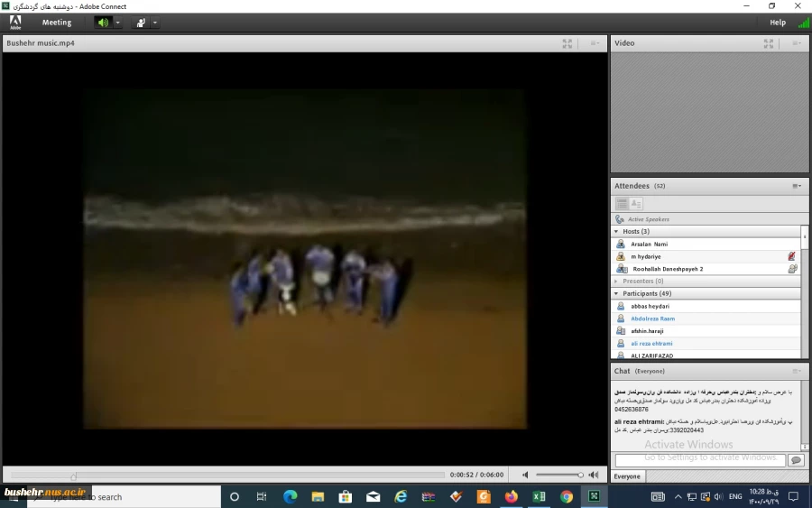Click the Active Speakers phone icon
Screen dimensions: 812x508
(620, 219)
